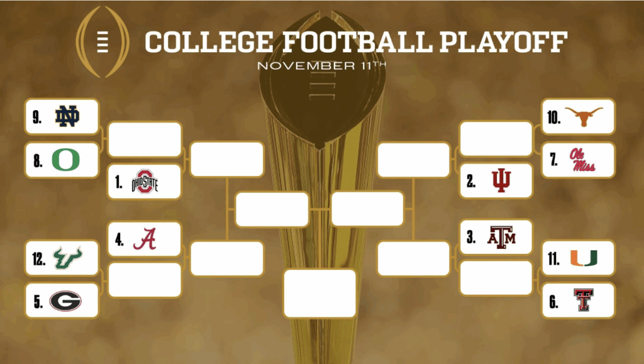Click the College Football Playoff title text
The image size is (644, 364).
(356, 42)
